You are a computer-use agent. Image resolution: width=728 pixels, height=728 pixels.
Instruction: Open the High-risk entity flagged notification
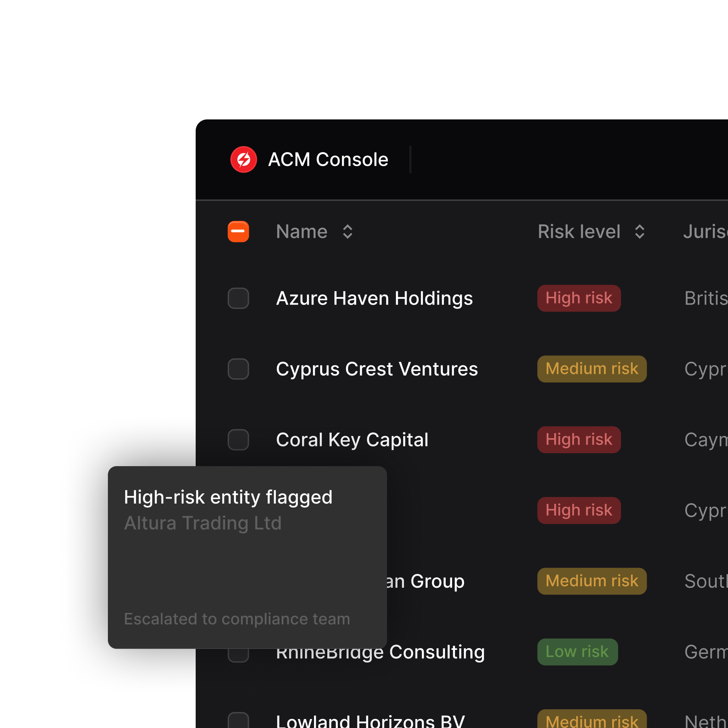point(228,497)
